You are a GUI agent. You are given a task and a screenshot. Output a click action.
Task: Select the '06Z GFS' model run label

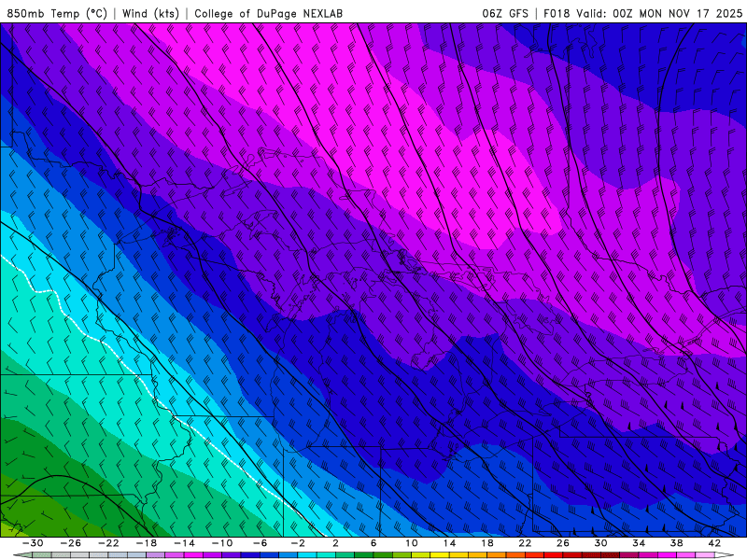click(505, 13)
